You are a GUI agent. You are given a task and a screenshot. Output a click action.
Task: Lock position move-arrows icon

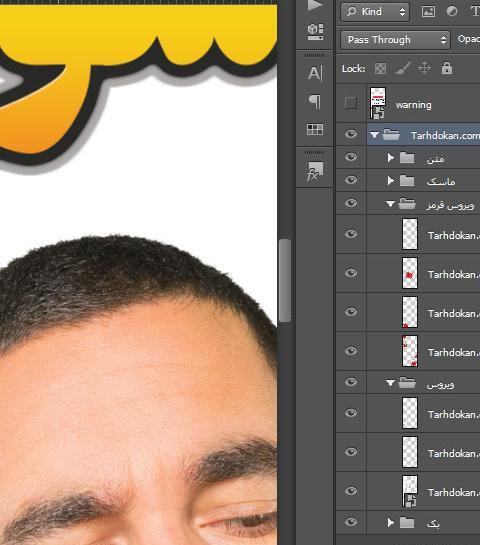click(424, 68)
